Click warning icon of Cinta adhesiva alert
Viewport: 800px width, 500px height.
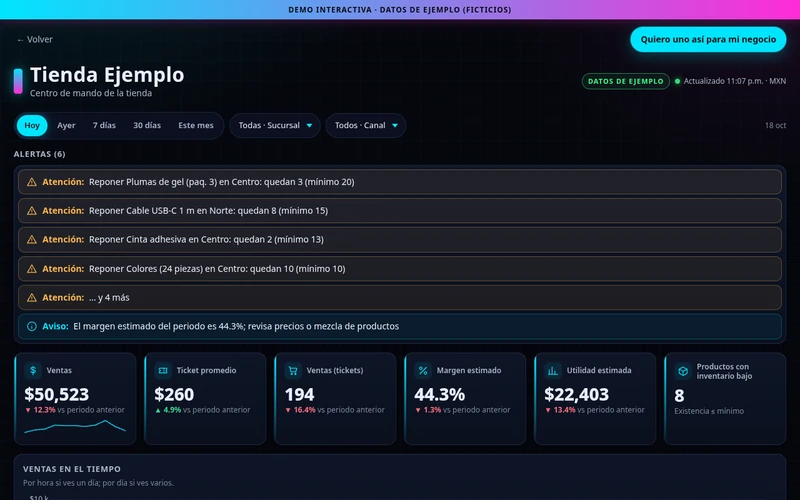pos(32,239)
